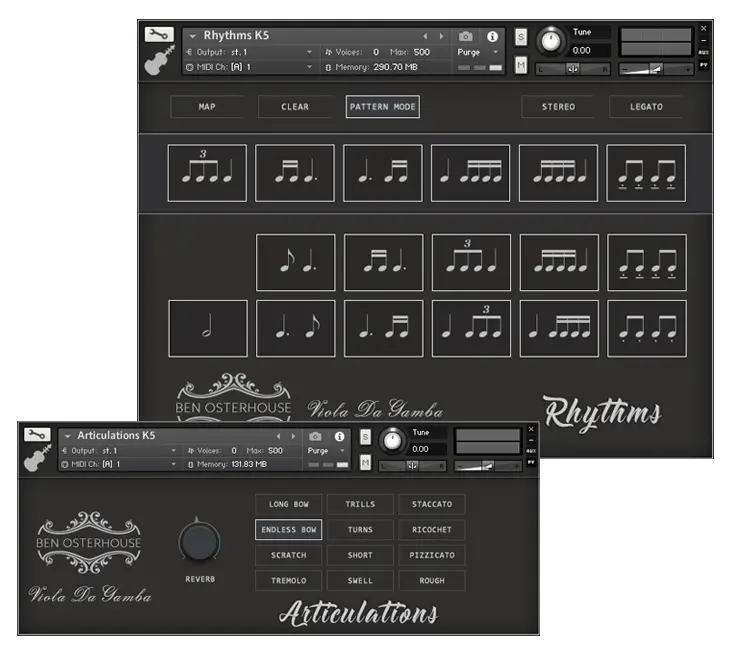Show info panel in Articulations K5 header
730x655 pixels.
click(x=339, y=436)
